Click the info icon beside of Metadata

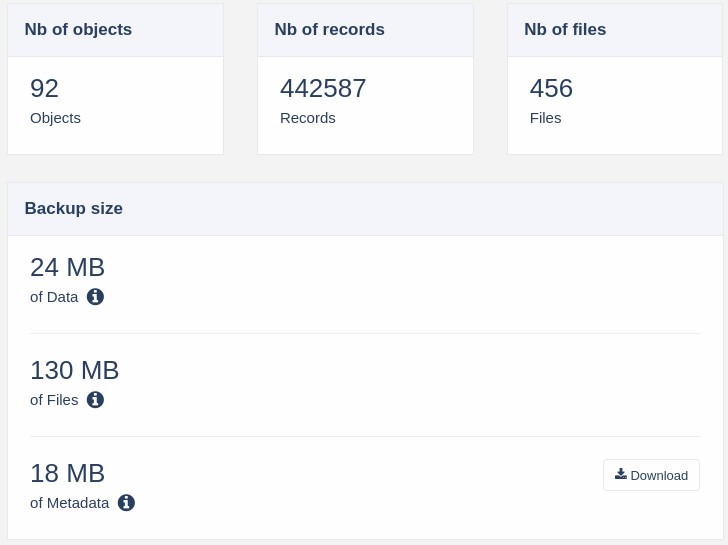(126, 503)
